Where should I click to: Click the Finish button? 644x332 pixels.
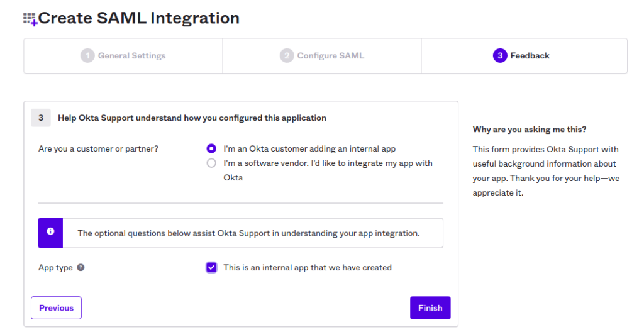pos(430,307)
